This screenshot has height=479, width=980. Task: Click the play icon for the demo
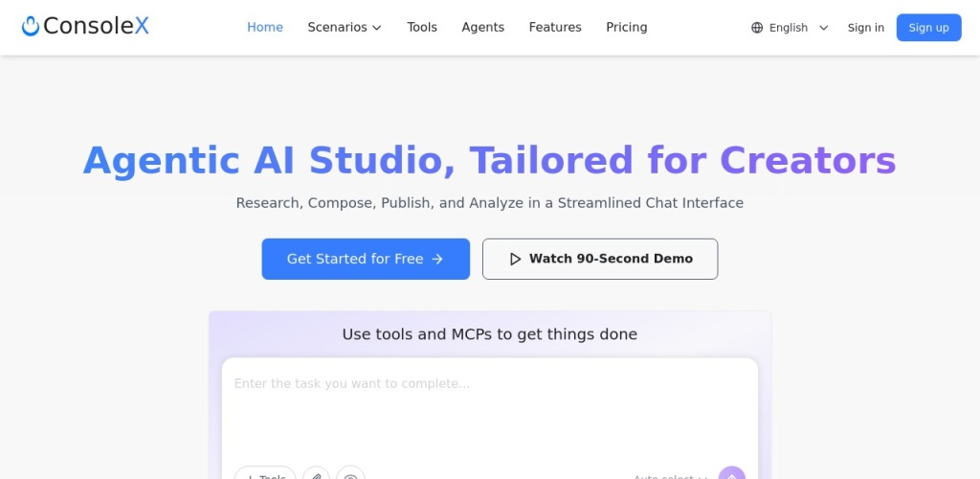515,259
